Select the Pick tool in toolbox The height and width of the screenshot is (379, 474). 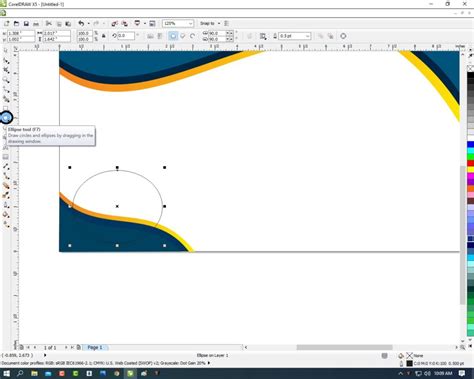coord(6,50)
